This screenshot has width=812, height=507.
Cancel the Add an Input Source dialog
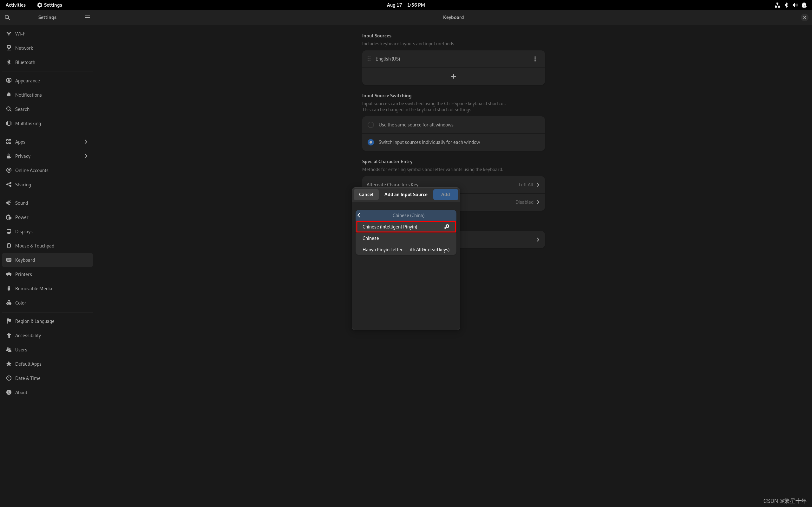point(366,195)
